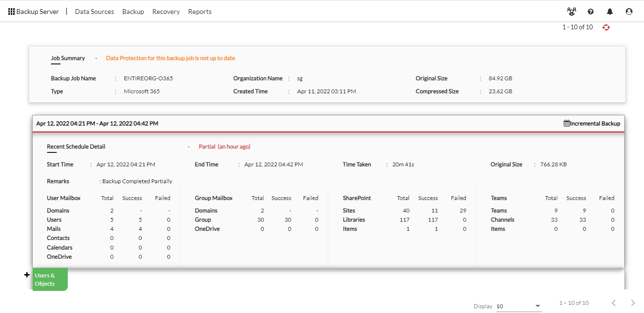Click the calendar icon beside Incremental Backup
The image size is (644, 313).
click(567, 123)
